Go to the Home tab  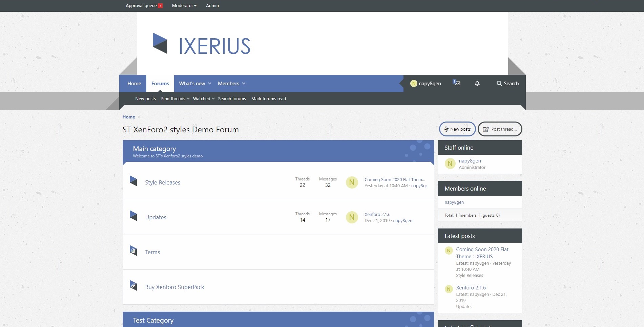(x=134, y=83)
